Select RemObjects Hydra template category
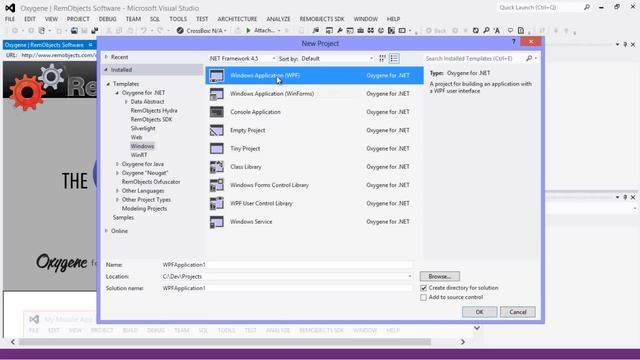The height and width of the screenshot is (360, 640). [x=154, y=111]
